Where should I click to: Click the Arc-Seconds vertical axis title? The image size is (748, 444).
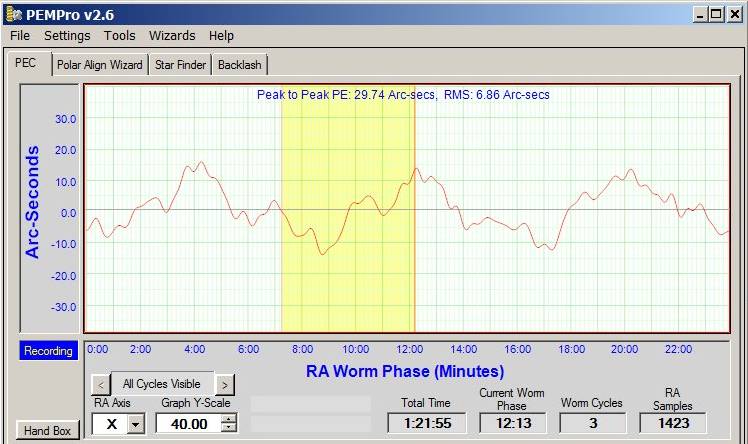pos(32,202)
